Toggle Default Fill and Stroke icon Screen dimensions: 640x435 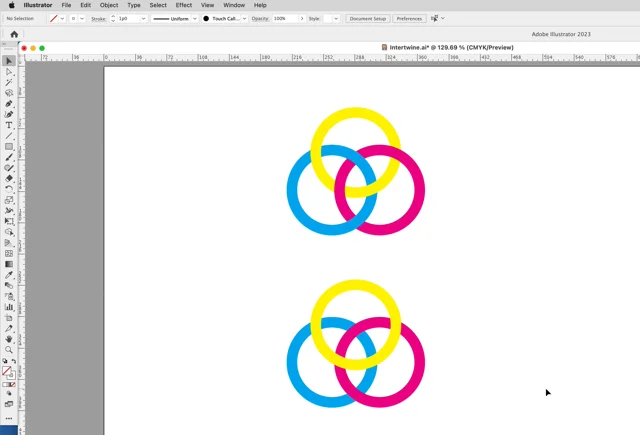coord(5,361)
